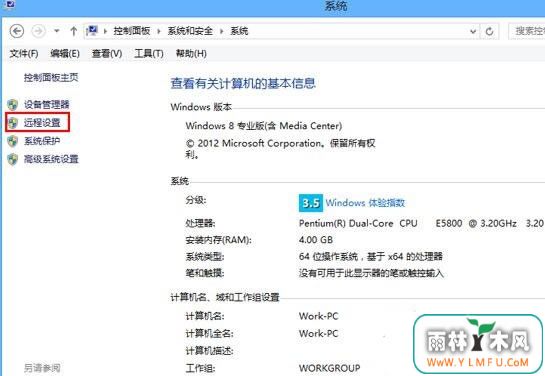545x376 pixels.
Task: Refresh the page with the refresh icon
Action: click(x=489, y=31)
